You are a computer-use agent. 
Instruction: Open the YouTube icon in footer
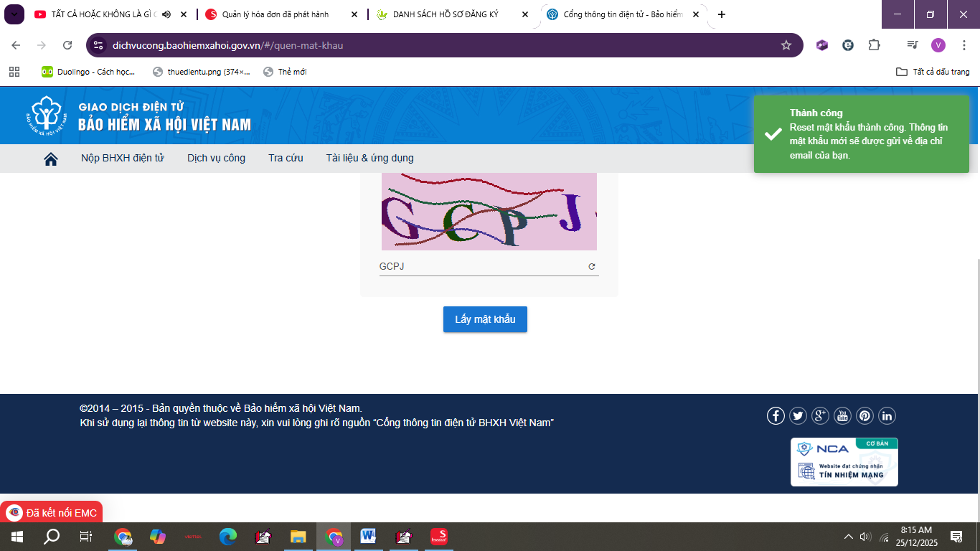click(x=842, y=415)
